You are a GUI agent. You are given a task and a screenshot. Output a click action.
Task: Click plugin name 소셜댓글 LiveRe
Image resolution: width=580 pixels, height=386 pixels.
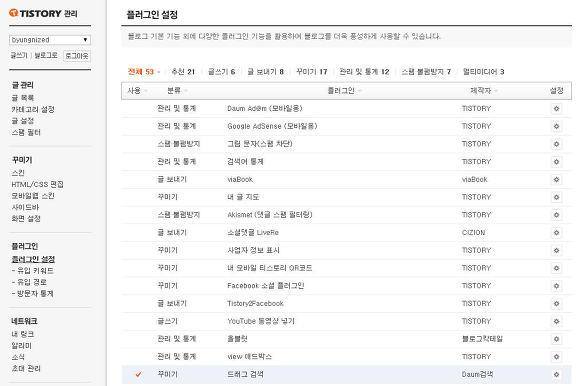[253, 233]
